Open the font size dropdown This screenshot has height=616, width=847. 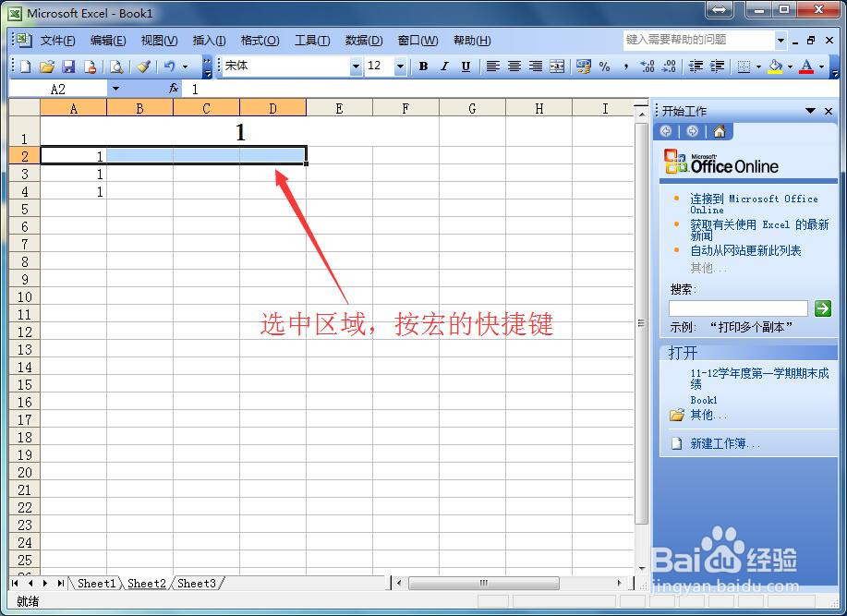point(400,66)
